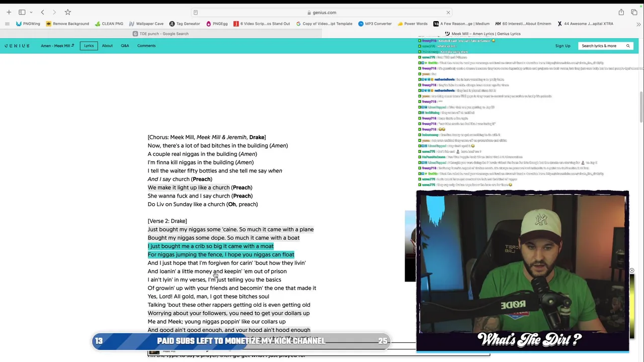Switch to TDE punch Google Search tab

(161, 34)
